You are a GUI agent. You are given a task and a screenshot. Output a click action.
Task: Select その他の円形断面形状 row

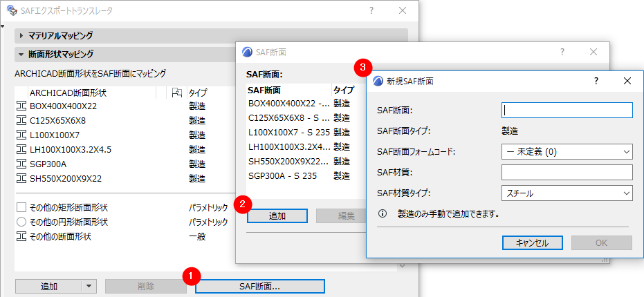pyautogui.click(x=124, y=222)
